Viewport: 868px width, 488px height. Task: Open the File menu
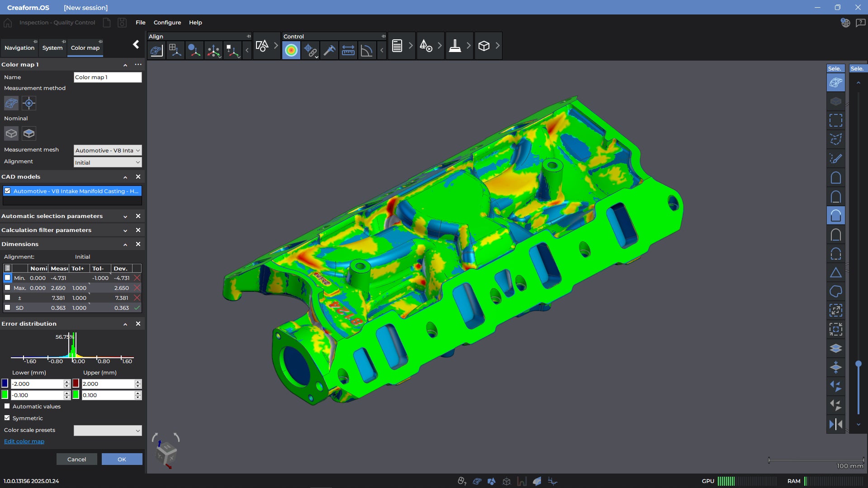[141, 23]
